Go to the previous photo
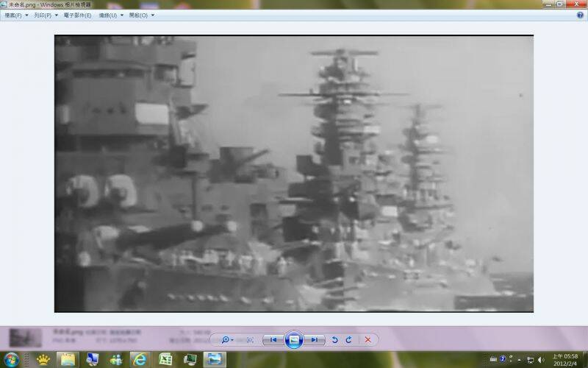588x368 pixels. tap(273, 339)
